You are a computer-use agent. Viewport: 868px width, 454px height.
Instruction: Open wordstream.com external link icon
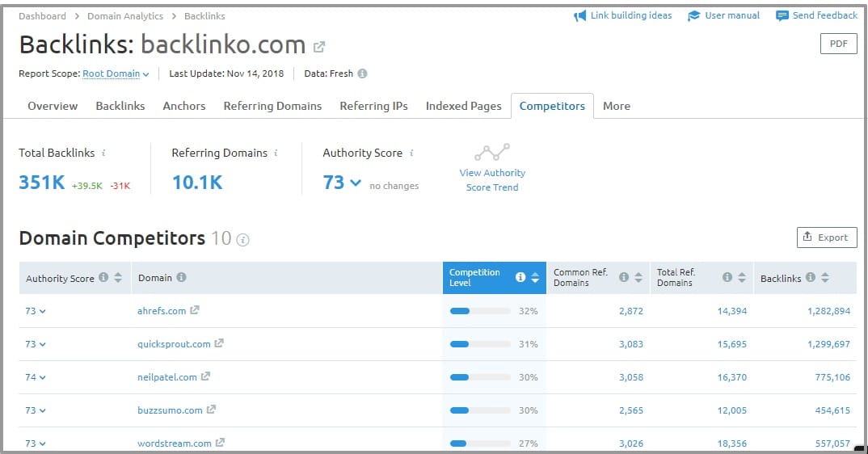tap(220, 443)
